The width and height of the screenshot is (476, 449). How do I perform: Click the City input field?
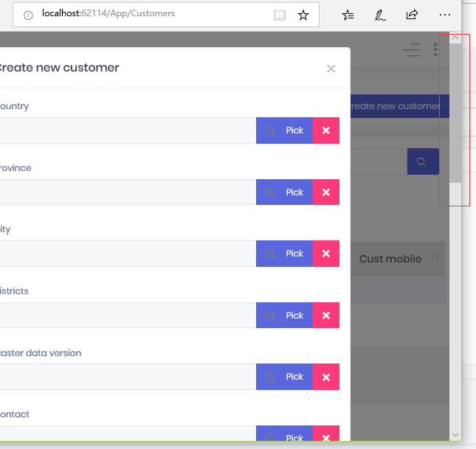128,254
